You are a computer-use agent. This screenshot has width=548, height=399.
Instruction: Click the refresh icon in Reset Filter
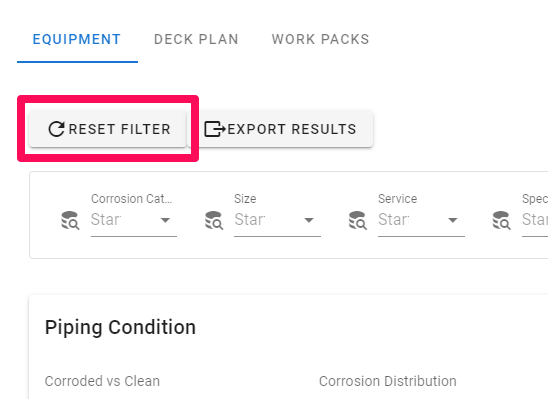[56, 129]
